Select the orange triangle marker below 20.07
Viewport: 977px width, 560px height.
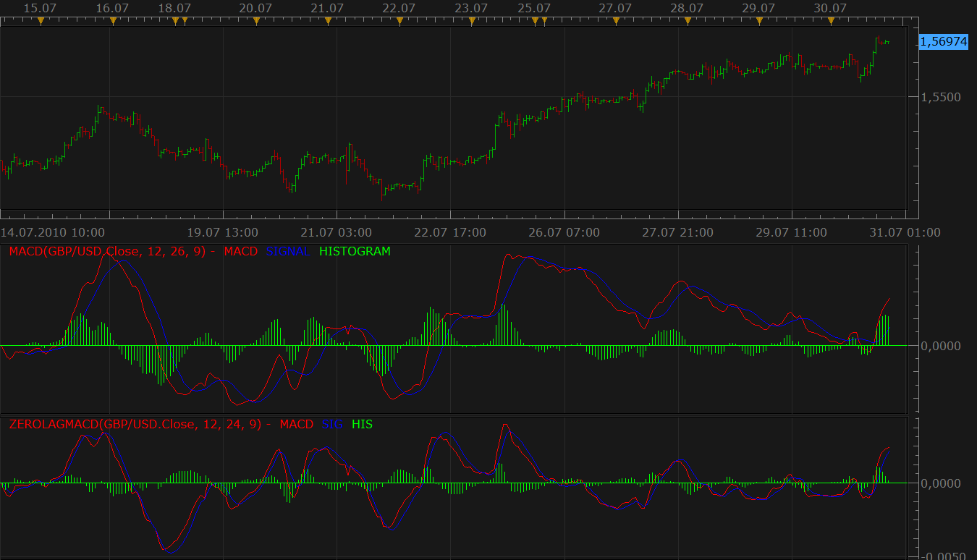coord(256,21)
